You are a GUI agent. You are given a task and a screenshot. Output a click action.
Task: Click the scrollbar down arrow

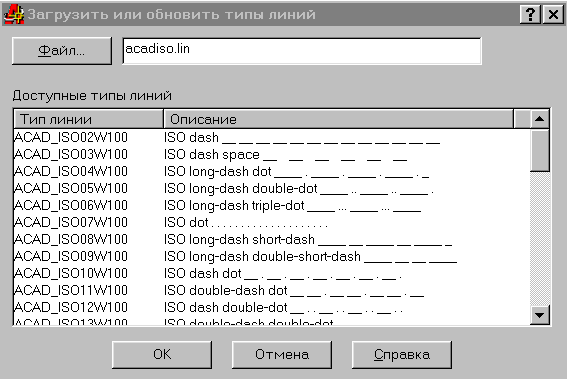(540, 315)
